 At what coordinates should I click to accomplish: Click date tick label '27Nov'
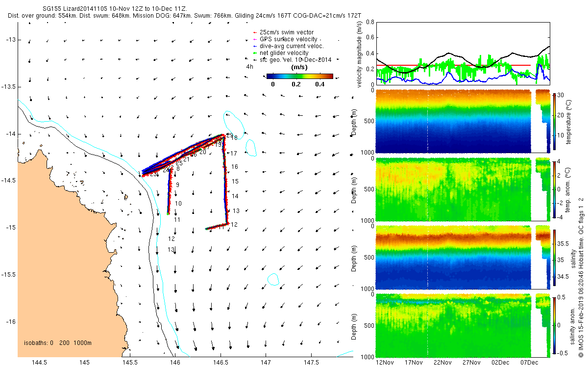point(471,363)
